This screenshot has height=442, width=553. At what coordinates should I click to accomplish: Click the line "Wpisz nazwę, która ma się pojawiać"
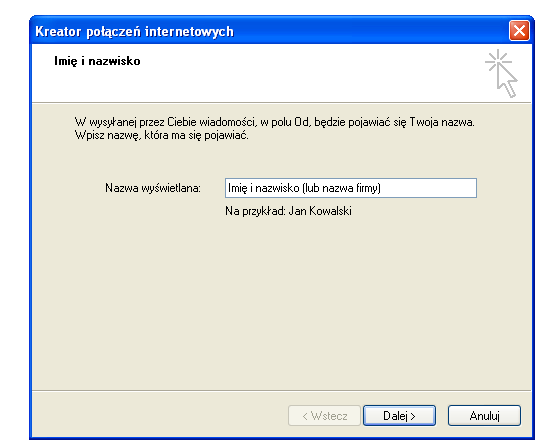click(x=162, y=135)
